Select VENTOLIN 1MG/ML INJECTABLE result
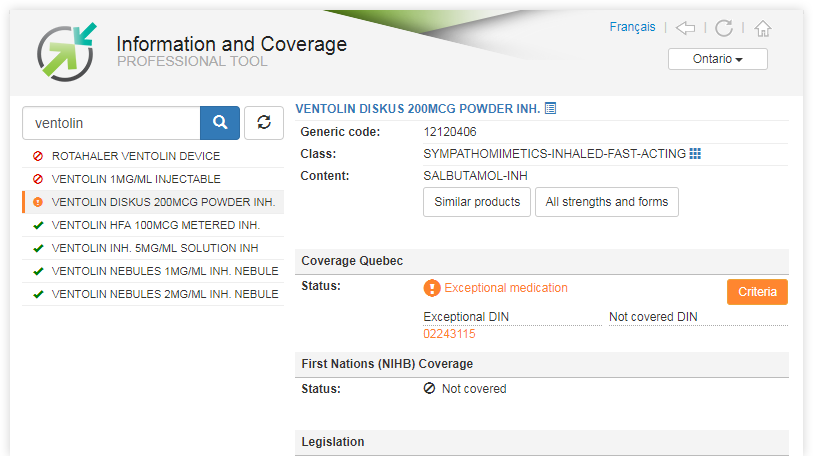Screen dimensions: 813x456 [153, 179]
